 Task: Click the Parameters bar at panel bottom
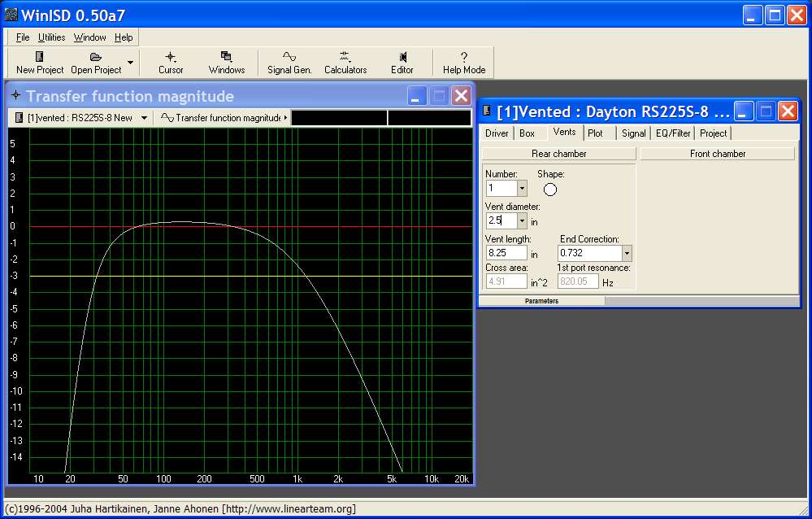[x=541, y=301]
